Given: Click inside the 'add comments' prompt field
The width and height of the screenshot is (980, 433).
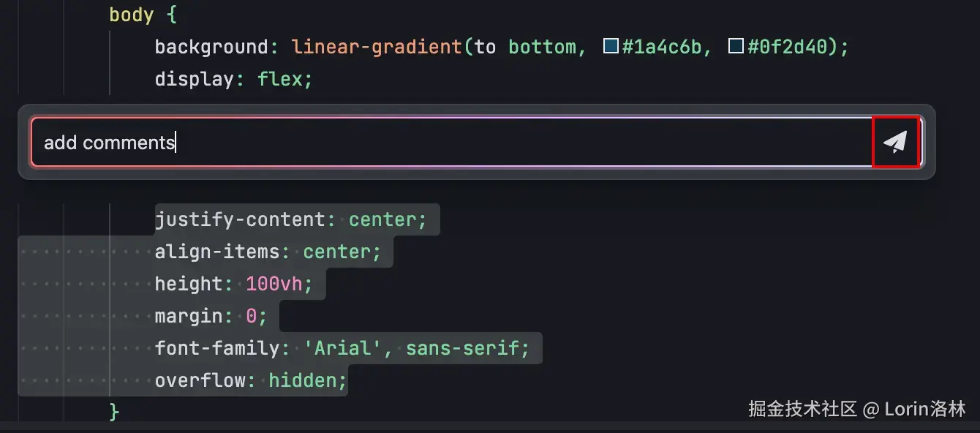Looking at the screenshot, I should point(439,142).
